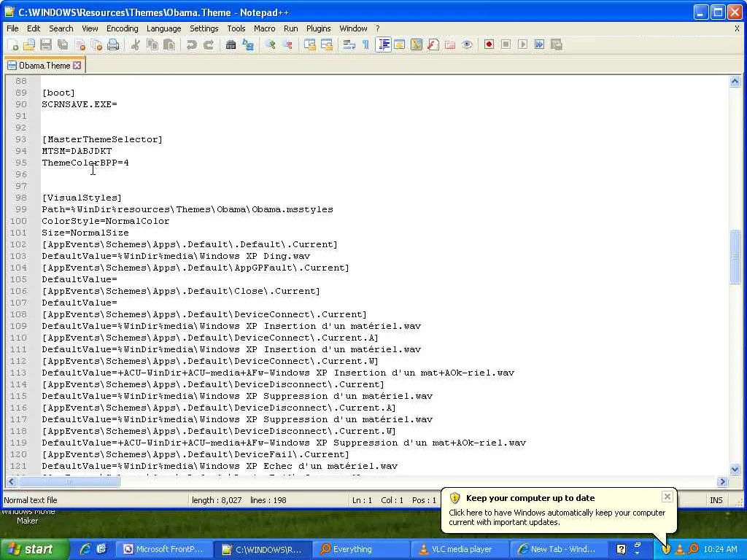Open the document map icon
The height and width of the screenshot is (560, 747).
(417, 44)
